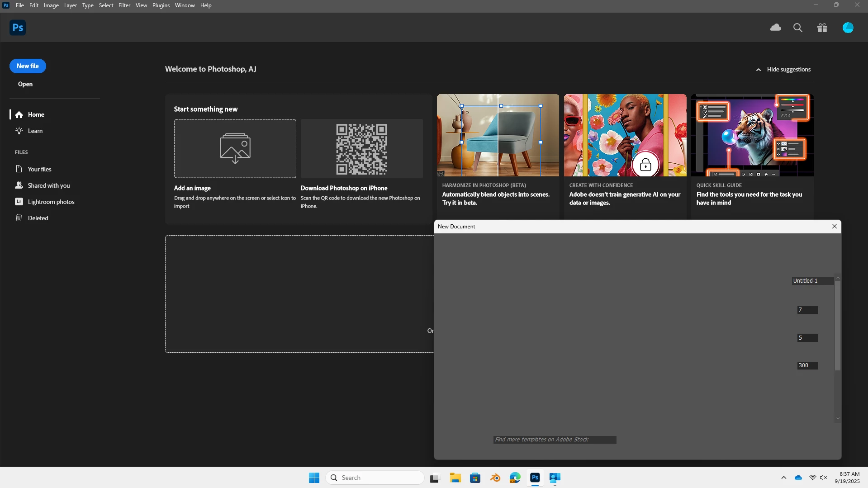Open the Harmonize in Photoshop suggestion card
Image resolution: width=868 pixels, height=488 pixels.
(x=498, y=156)
